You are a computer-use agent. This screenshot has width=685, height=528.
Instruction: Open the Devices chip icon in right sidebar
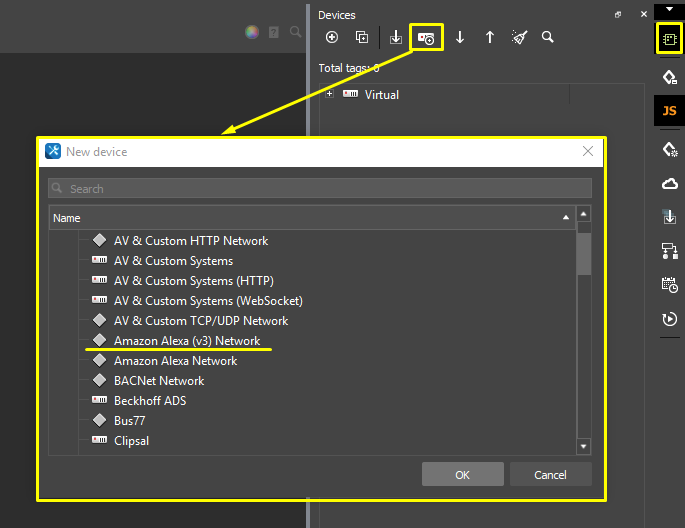point(669,39)
